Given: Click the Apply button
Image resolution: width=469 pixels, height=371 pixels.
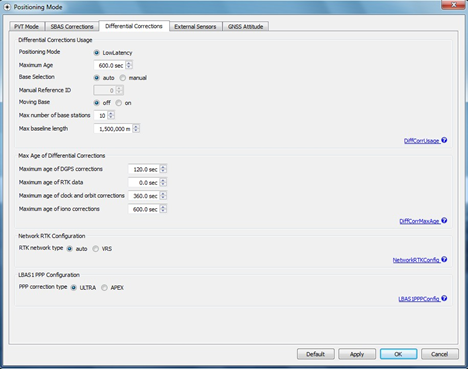Looking at the screenshot, I should pyautogui.click(x=357, y=354).
